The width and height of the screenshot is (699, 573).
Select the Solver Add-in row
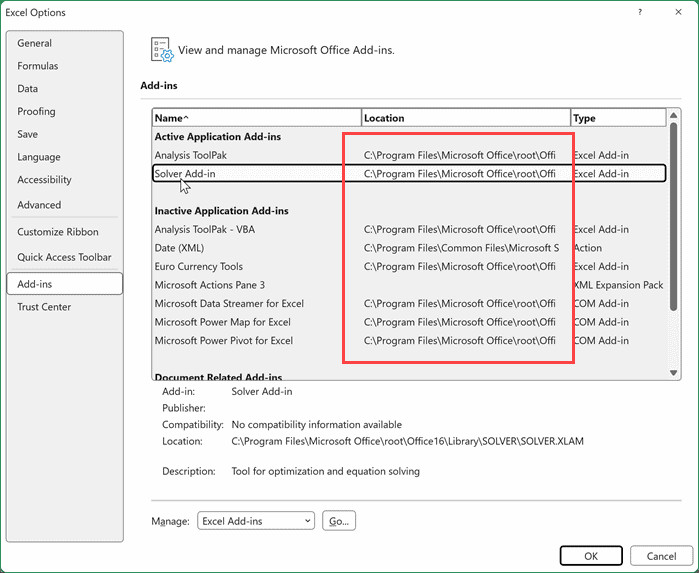[x=409, y=173]
